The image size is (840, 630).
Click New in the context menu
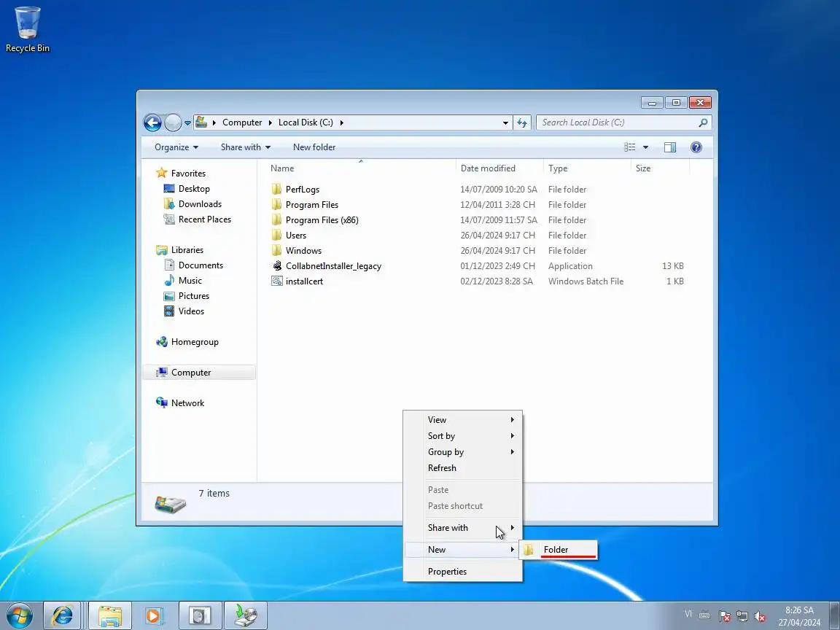(x=463, y=550)
